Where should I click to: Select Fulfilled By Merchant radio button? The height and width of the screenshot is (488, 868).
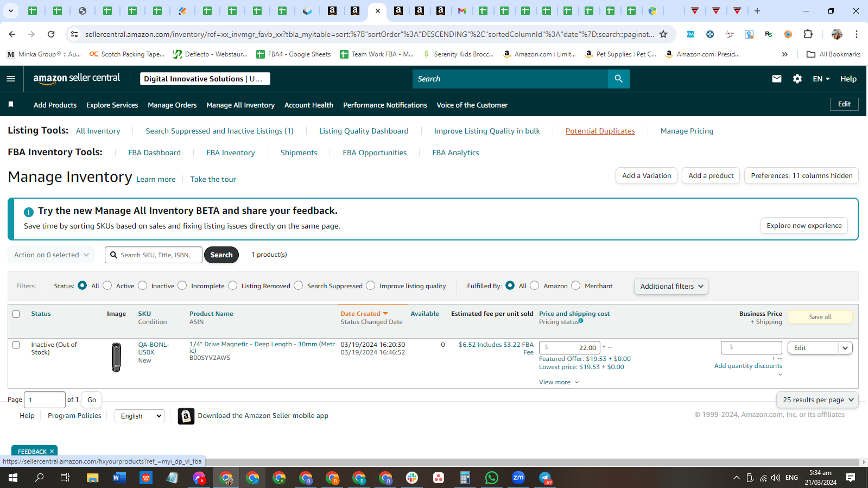(576, 286)
